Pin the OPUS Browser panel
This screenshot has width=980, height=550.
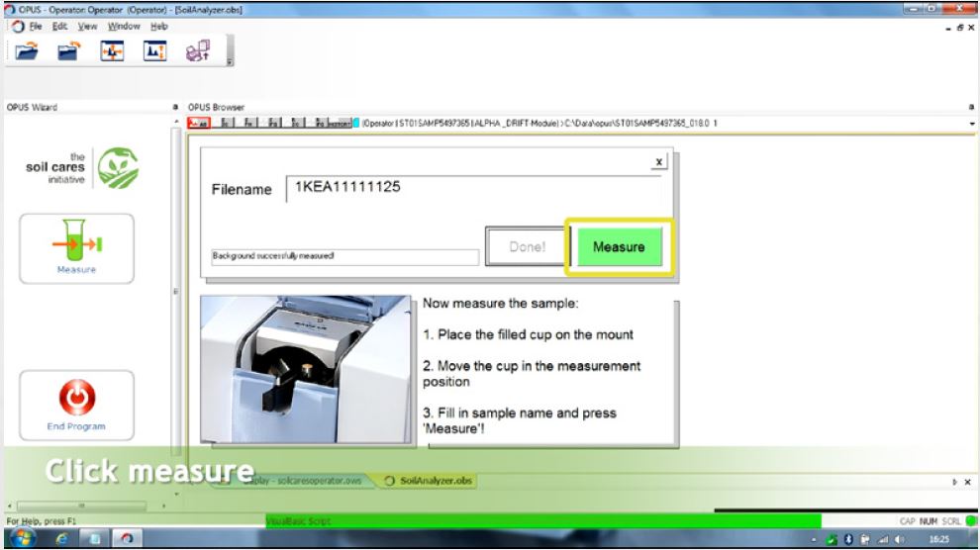pyautogui.click(x=971, y=108)
